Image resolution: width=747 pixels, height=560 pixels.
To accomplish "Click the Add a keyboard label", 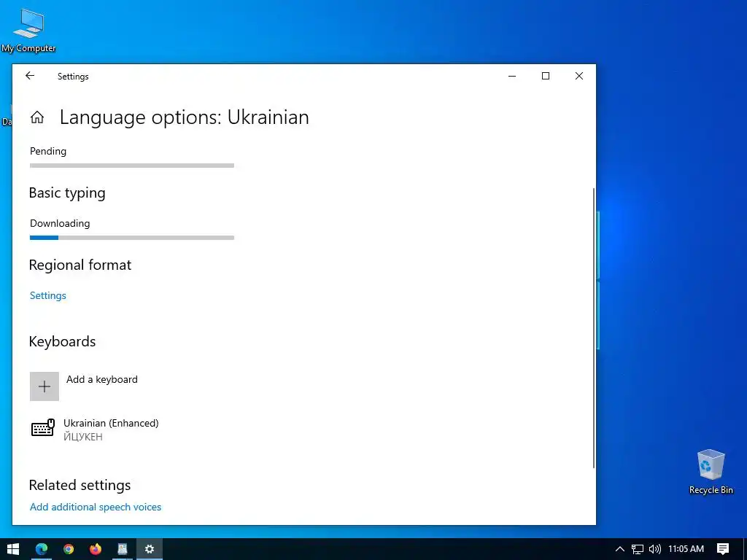I will [102, 379].
